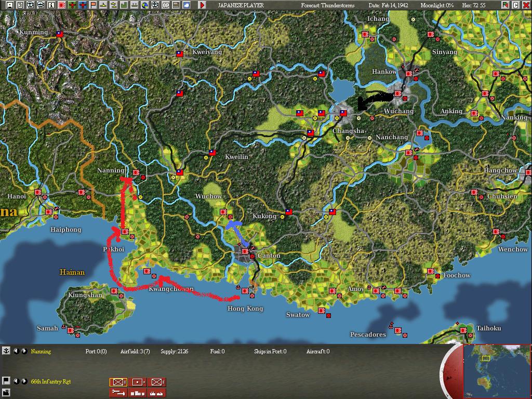Open the information 'i' toolbar icon
The height and width of the screenshot is (399, 532).
[x=51, y=5]
